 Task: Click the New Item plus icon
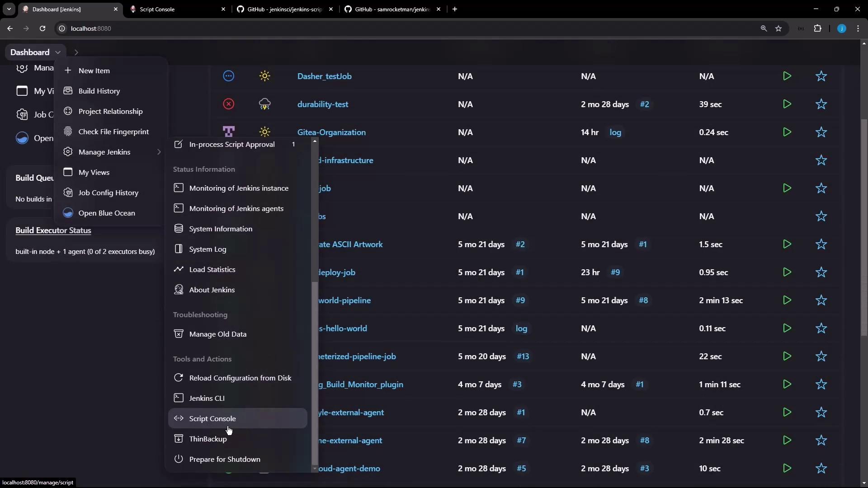pos(68,70)
